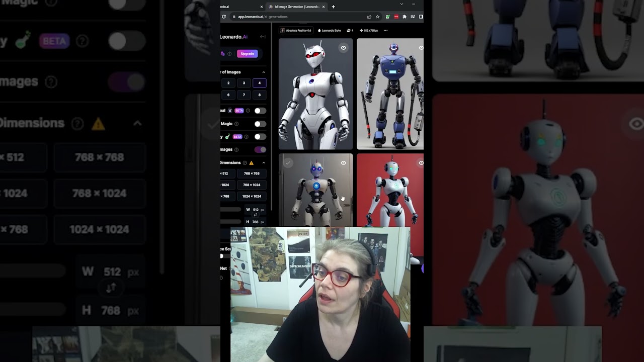
Task: Choose 1024 × 1024 dimension preset
Action: coord(252,196)
